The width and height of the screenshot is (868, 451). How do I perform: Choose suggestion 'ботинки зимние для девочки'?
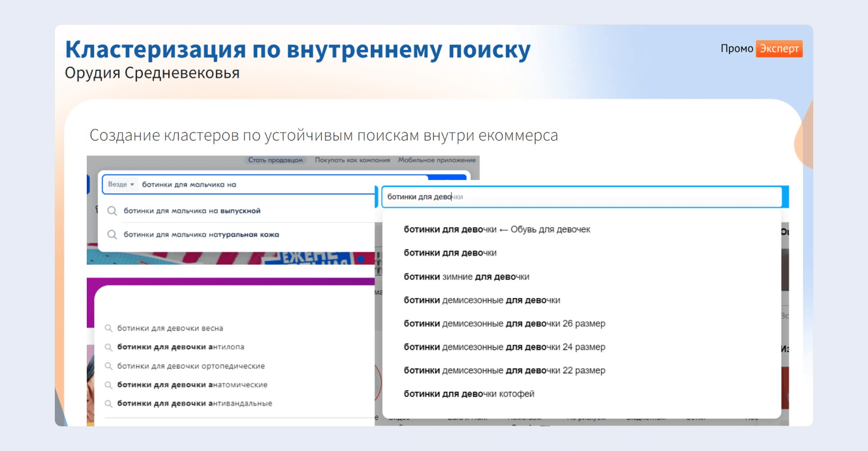[x=467, y=276]
